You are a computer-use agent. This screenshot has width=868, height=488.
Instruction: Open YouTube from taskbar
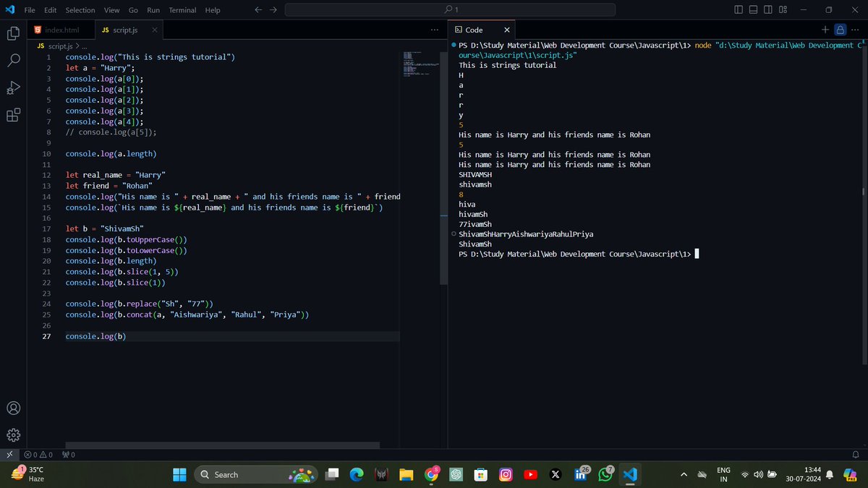point(531,474)
